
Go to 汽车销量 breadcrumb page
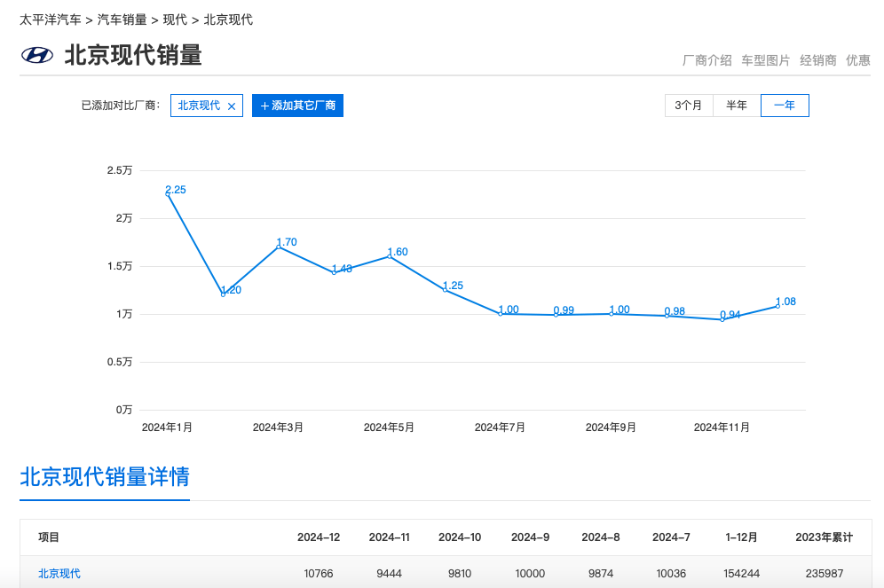(122, 20)
